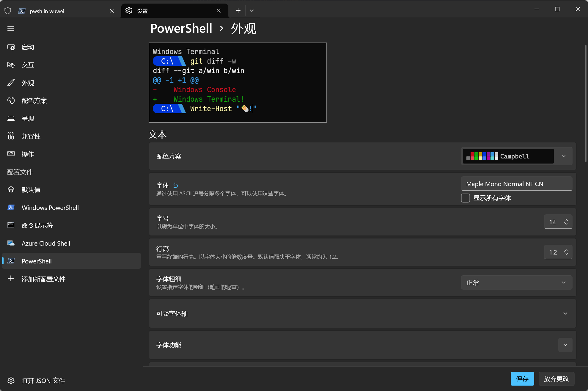
Task: Open the 字体粗细 dropdown showing 正常
Action: click(516, 282)
